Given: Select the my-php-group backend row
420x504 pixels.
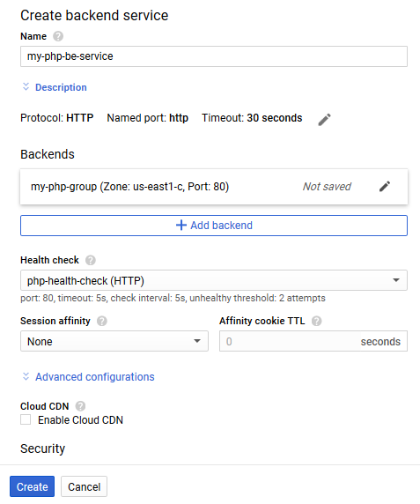Looking at the screenshot, I should point(214,187).
